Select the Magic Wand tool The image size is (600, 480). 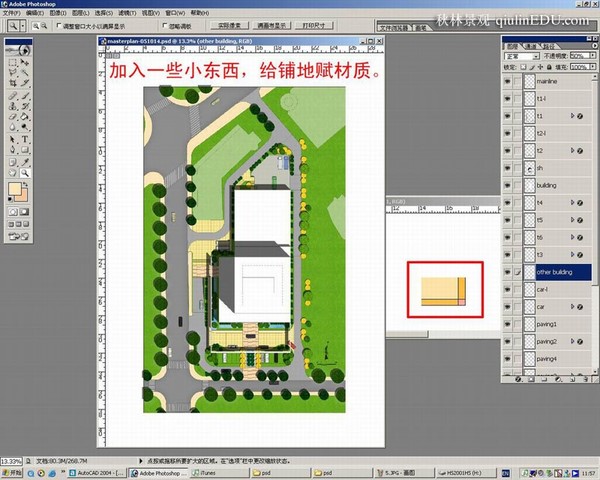point(24,72)
